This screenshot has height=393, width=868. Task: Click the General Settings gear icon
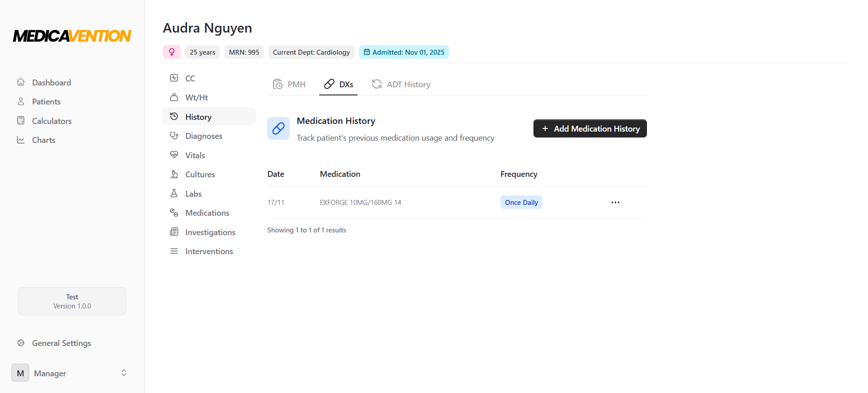tap(21, 343)
